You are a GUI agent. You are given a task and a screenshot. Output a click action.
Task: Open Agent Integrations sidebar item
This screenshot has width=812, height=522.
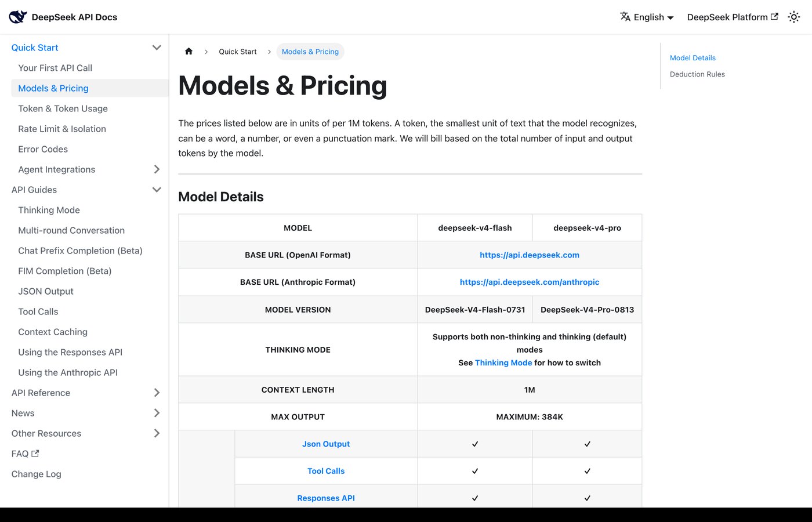57,169
